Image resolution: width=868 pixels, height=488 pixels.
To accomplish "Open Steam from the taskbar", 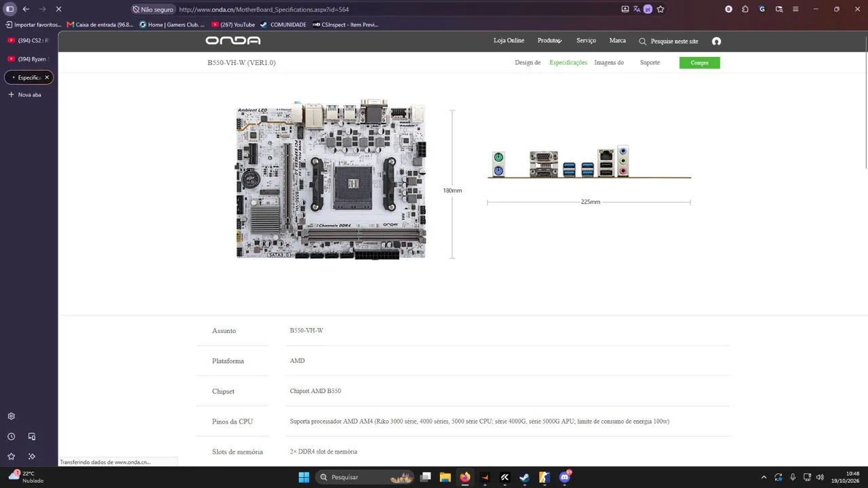I will [x=524, y=477].
